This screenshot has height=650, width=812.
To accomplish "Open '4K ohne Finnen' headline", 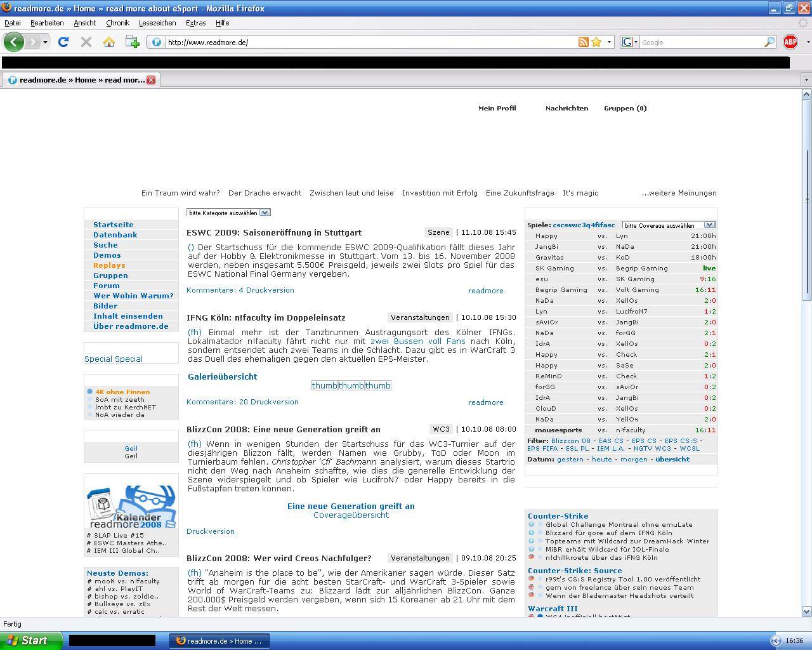I will click(122, 392).
